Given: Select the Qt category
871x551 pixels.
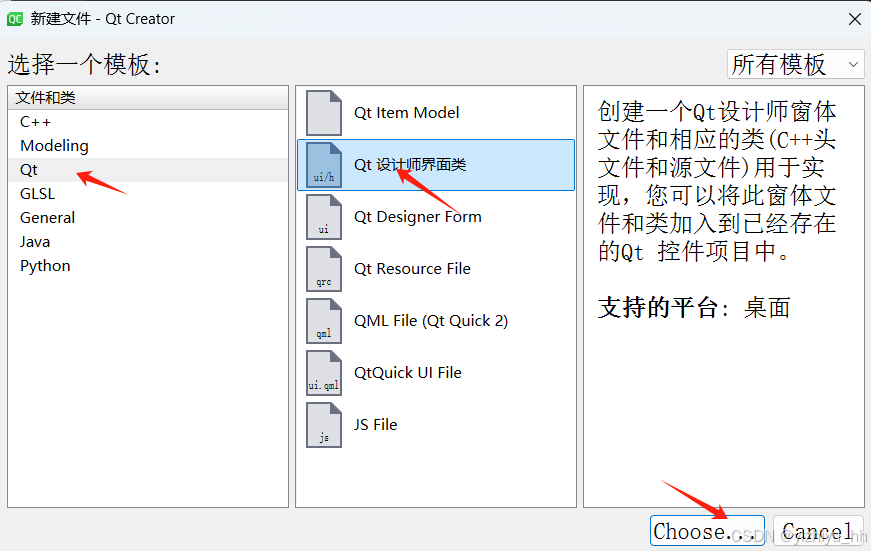Looking at the screenshot, I should tap(148, 170).
